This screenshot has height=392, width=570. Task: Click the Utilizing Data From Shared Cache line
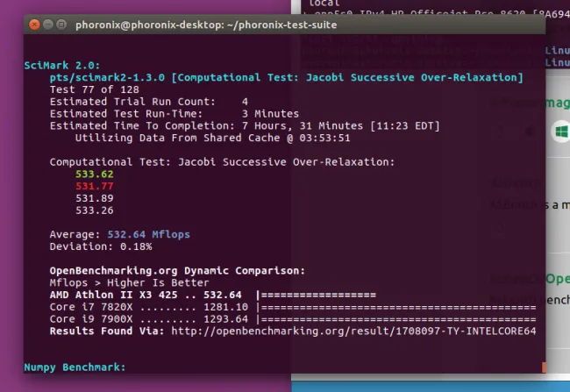(x=213, y=139)
